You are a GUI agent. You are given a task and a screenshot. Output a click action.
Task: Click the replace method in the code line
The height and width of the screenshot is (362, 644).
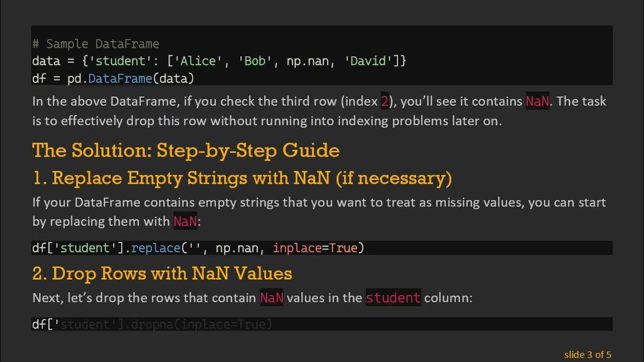point(155,248)
